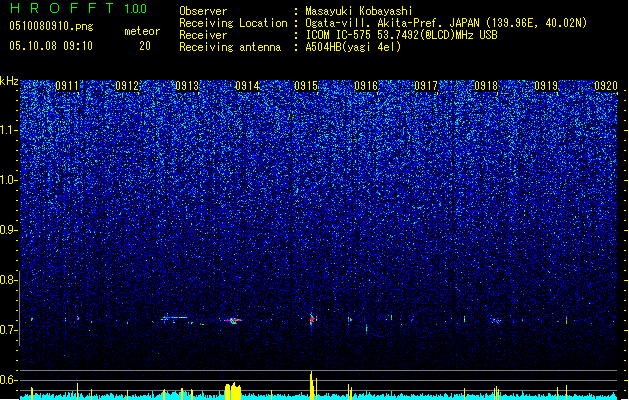Viewport: 629px width, 400px height.
Task: Click time marker 0918
Action: point(486,86)
